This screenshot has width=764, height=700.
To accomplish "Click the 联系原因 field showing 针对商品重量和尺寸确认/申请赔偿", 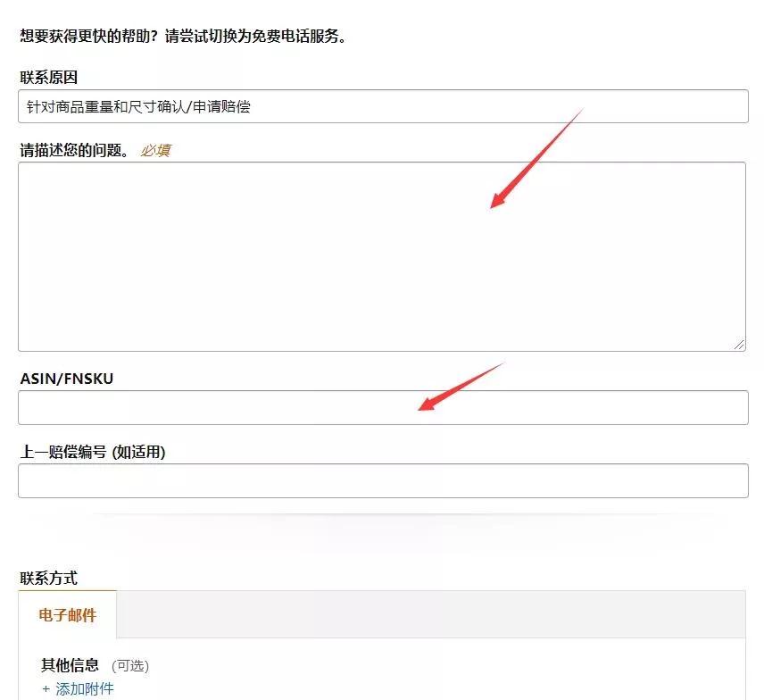I will [383, 106].
